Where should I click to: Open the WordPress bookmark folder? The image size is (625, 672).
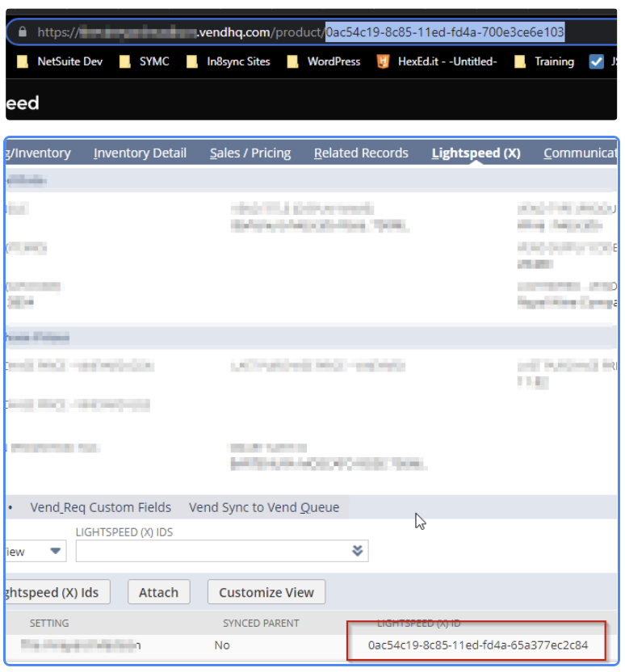pos(324,61)
